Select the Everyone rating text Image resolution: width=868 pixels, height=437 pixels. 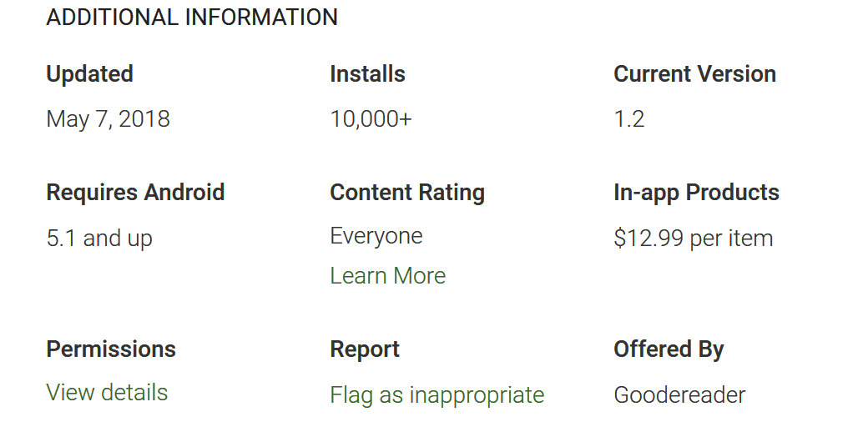[376, 236]
